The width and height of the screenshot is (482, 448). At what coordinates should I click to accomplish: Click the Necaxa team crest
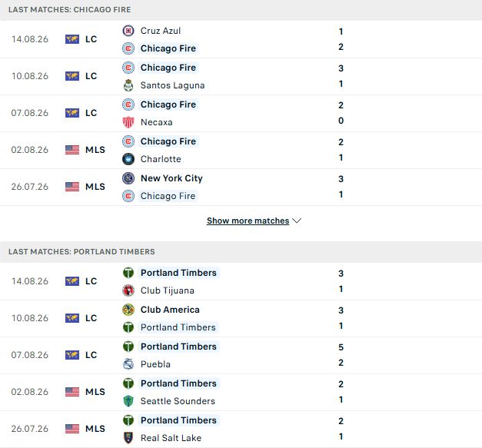128,122
